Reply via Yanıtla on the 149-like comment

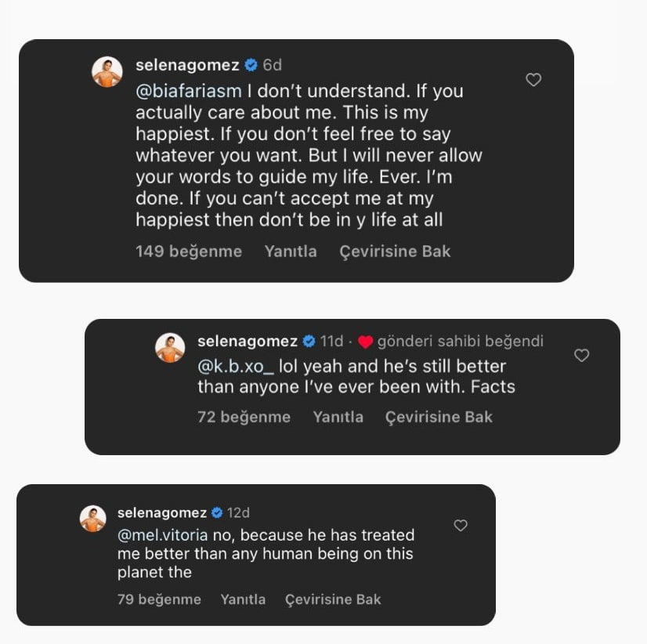tap(291, 251)
